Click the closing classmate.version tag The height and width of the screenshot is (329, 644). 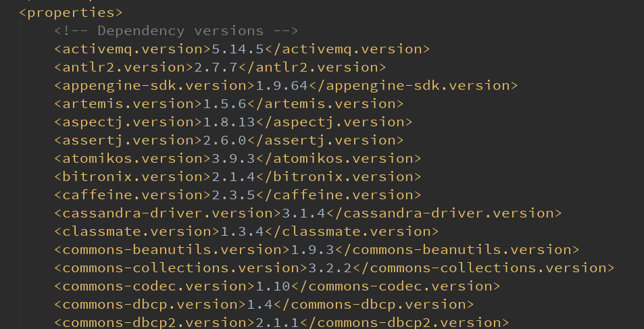click(x=351, y=231)
